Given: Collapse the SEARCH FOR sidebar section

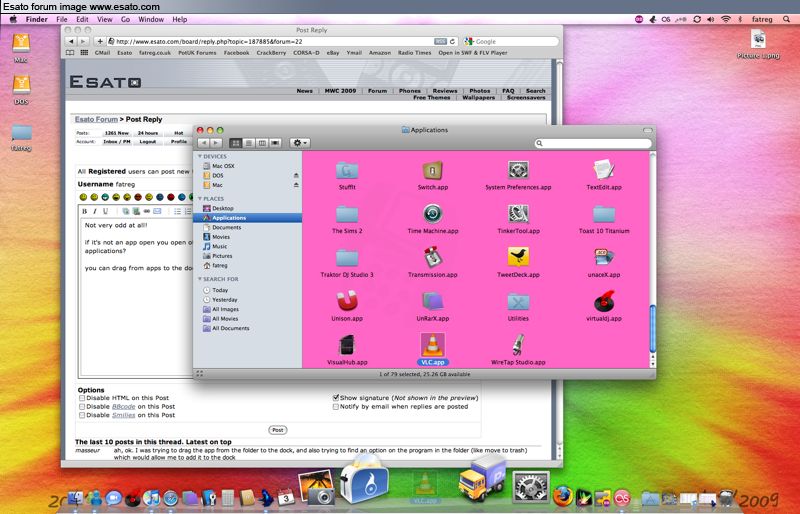Looking at the screenshot, I should click(199, 279).
